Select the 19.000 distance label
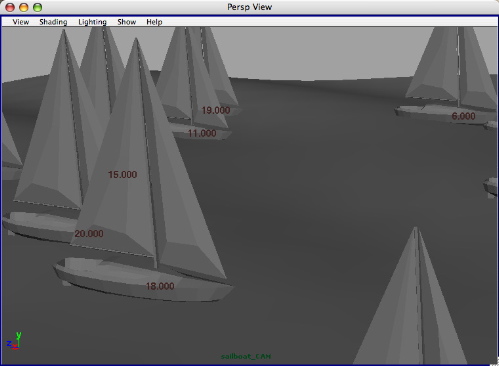Viewport: 499px width, 366px height. point(216,110)
